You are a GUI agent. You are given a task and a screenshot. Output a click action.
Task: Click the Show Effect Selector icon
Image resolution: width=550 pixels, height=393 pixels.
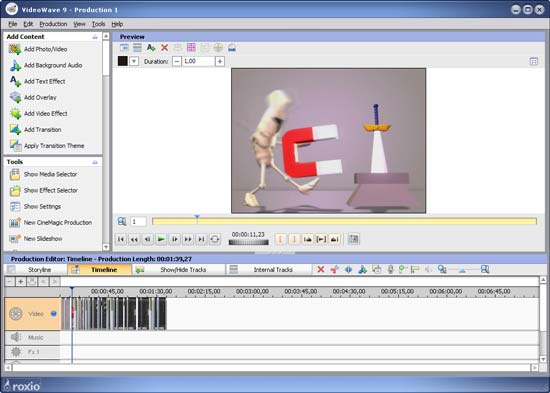15,191
